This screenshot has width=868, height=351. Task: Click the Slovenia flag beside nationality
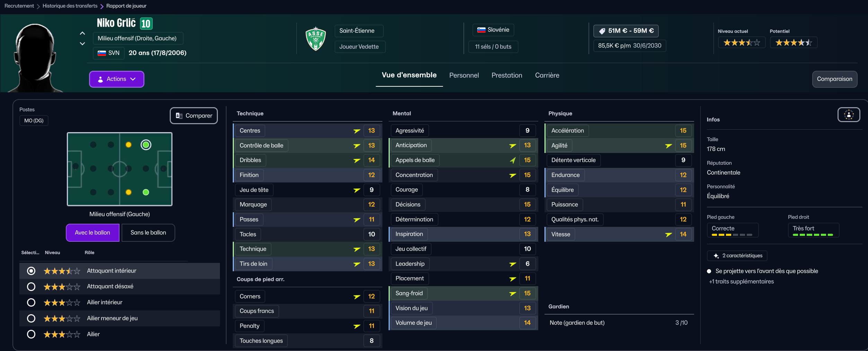(x=481, y=30)
